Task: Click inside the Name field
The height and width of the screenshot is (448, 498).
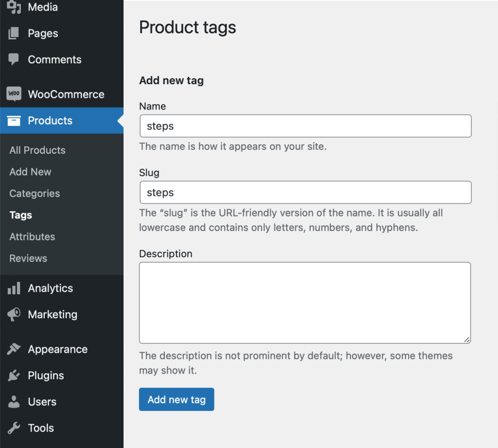Action: pyautogui.click(x=305, y=125)
